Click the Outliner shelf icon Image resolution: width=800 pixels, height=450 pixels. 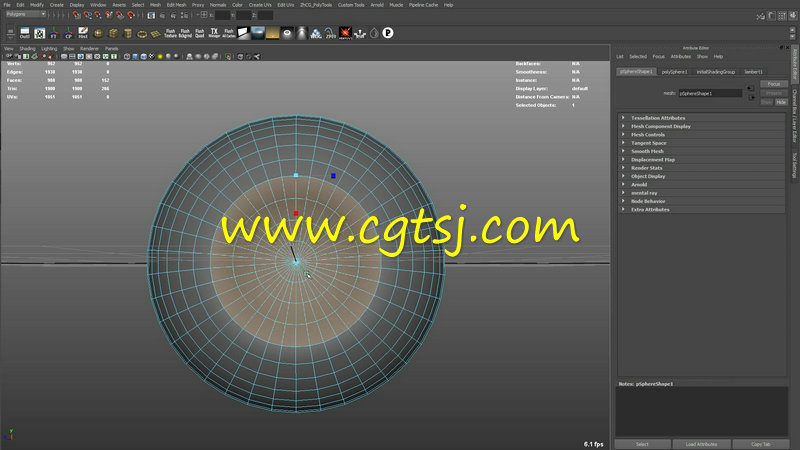[24, 34]
